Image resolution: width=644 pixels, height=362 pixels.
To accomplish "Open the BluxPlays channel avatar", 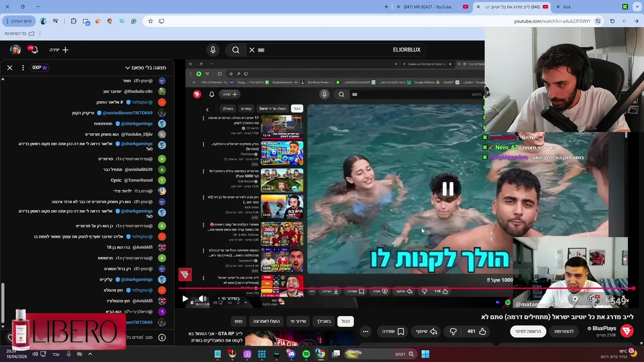I will 626,331.
